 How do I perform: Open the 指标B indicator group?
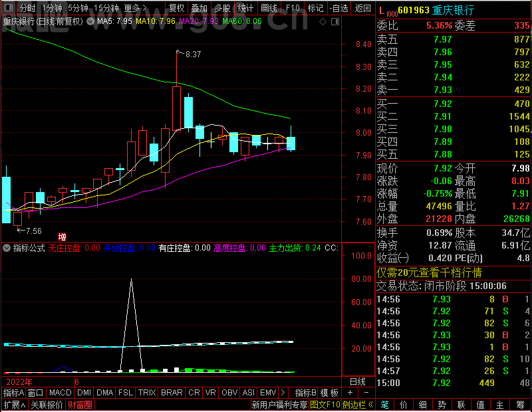pyautogui.click(x=305, y=393)
